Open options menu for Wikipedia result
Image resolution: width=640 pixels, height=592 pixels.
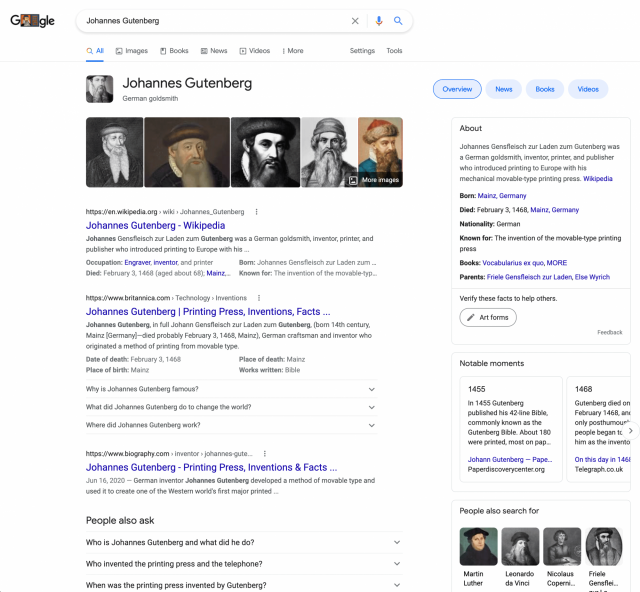click(x=257, y=212)
